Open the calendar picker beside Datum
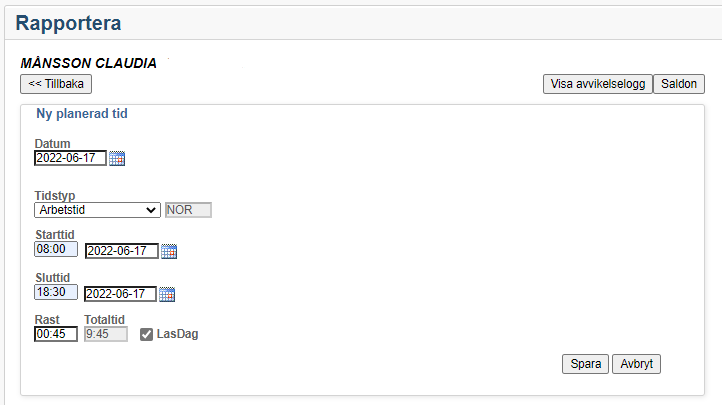Screen dimensions: 722x405 [117, 158]
